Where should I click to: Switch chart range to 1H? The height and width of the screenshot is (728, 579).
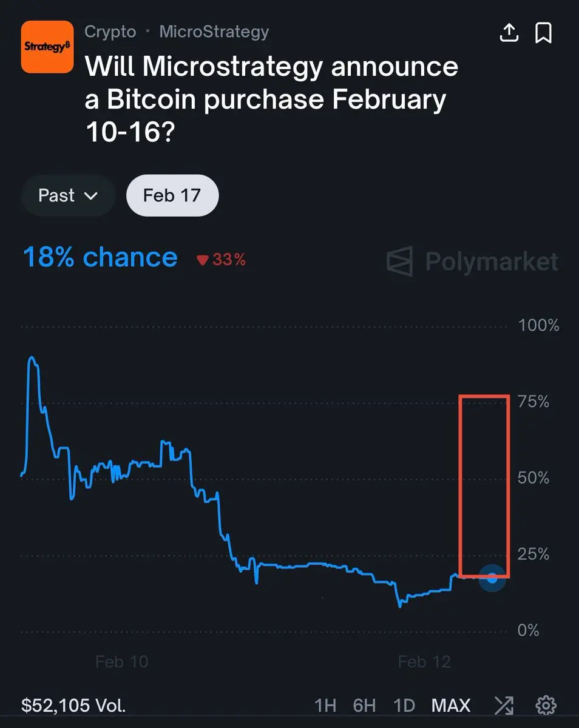[x=325, y=706]
